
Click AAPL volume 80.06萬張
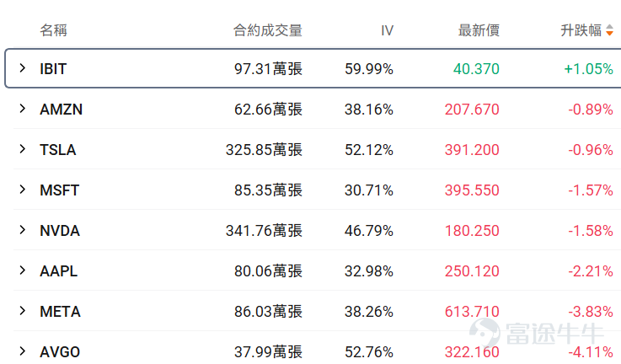pos(268,271)
